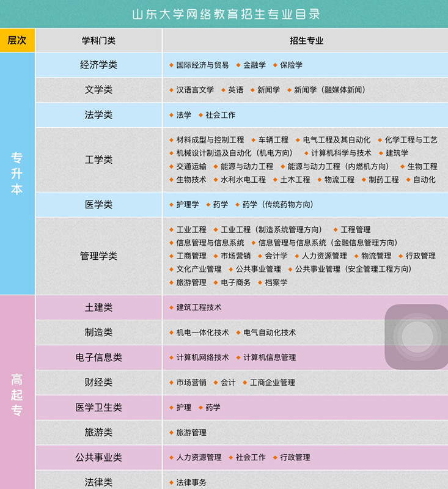The height and width of the screenshot is (489, 448).
Task: Click the 法学类 category cell
Action: pyautogui.click(x=98, y=115)
